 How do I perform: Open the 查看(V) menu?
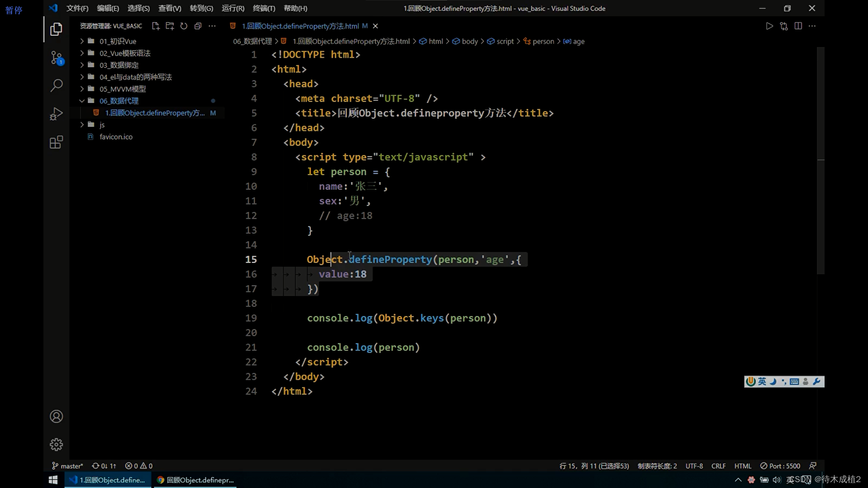[x=170, y=8]
